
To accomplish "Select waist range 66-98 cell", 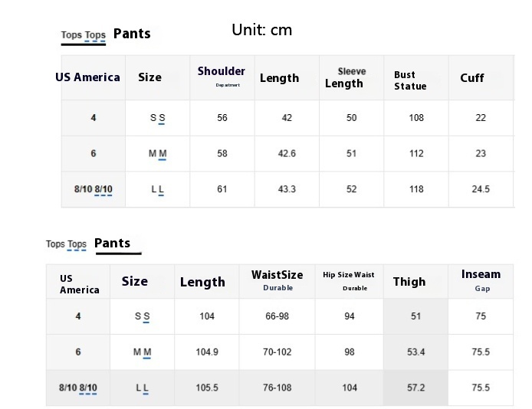I will (277, 316).
